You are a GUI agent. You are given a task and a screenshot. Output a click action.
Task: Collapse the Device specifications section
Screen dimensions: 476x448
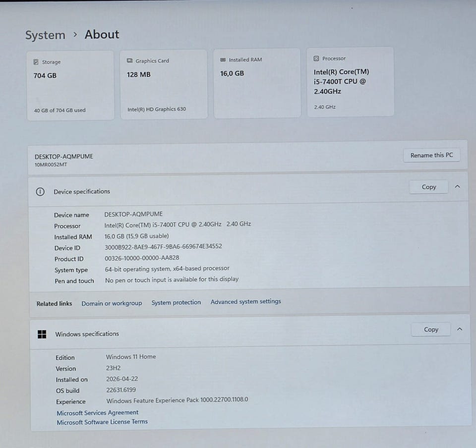click(458, 186)
